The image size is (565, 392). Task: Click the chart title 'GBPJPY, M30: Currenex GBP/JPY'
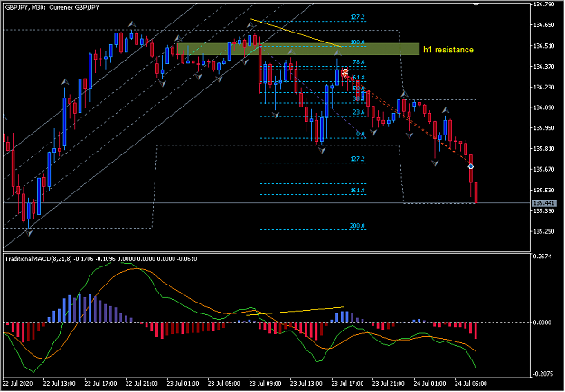pyautogui.click(x=52, y=7)
